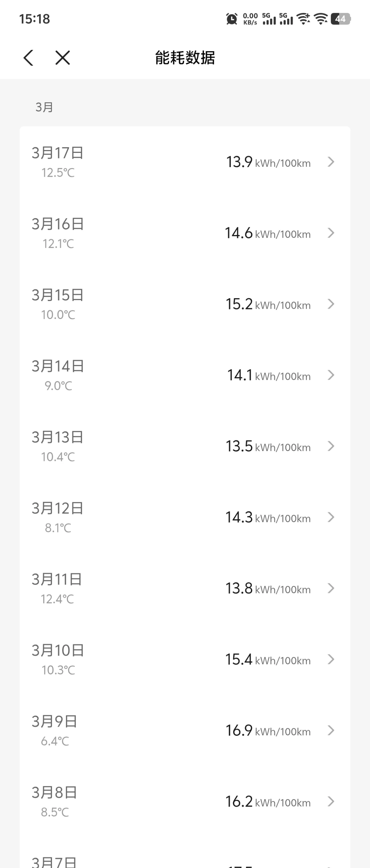This screenshot has height=868, width=370.
Task: Expand the chevron for 3月17日
Action: click(x=331, y=162)
